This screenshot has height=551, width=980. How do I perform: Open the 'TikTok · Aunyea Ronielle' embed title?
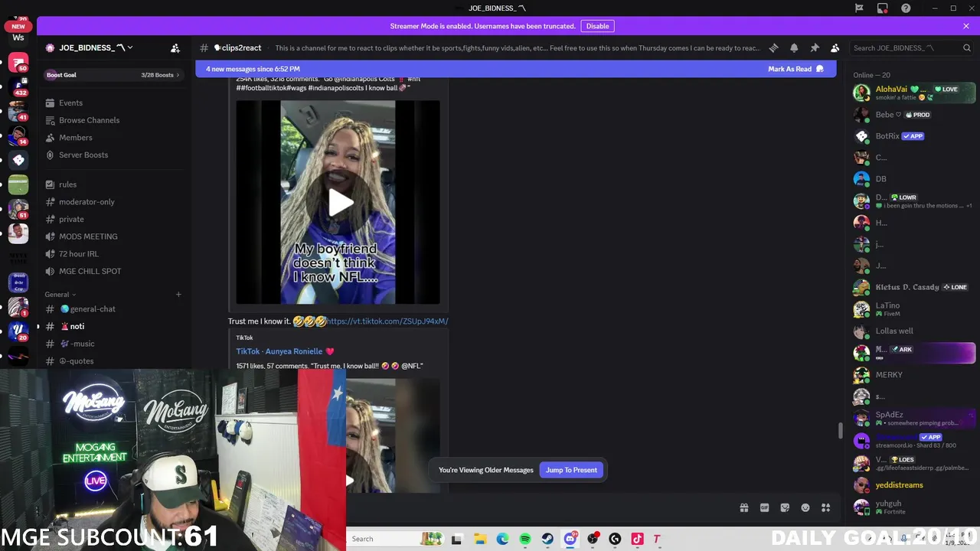click(x=285, y=351)
